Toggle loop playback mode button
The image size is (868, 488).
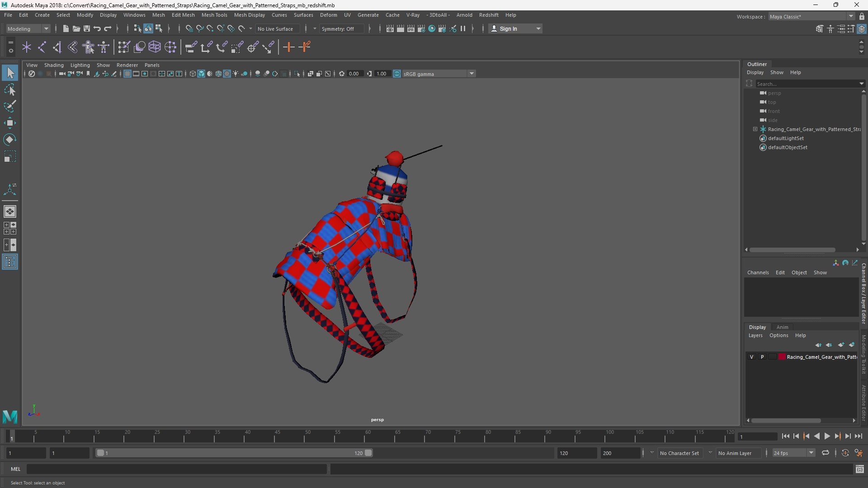[826, 453]
